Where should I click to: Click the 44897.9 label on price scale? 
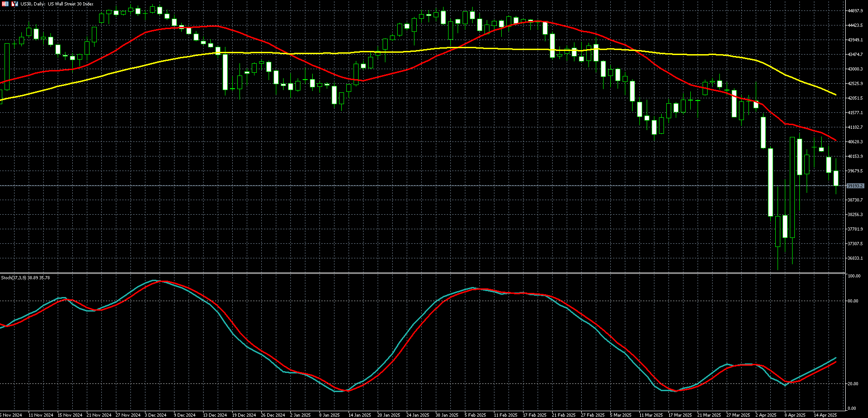855,11
